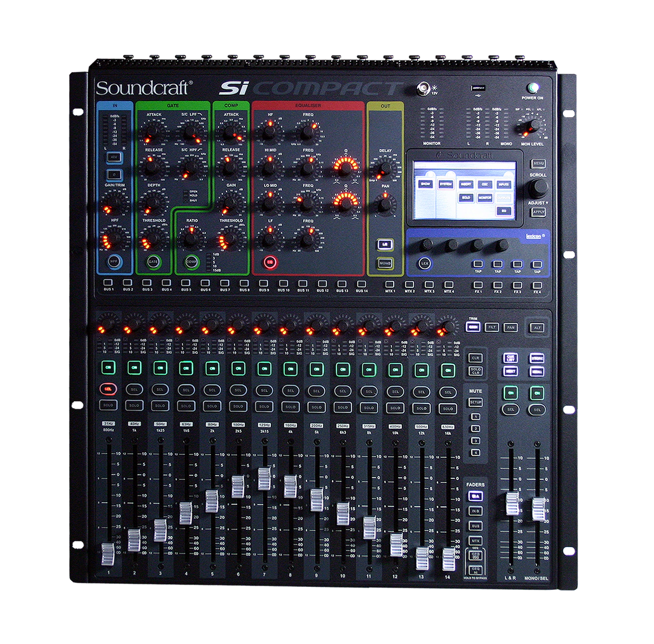
Task: Click the MENU button beside the screen
Action: [538, 163]
